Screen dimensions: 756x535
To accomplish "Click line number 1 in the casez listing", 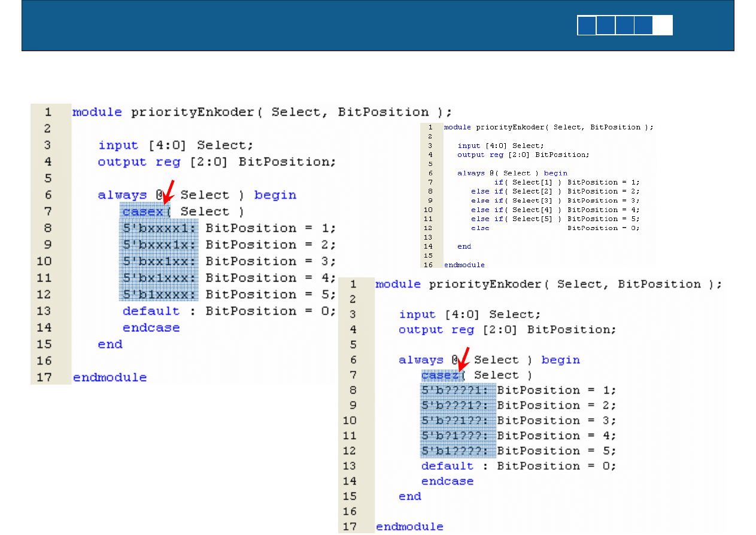I will click(x=353, y=284).
